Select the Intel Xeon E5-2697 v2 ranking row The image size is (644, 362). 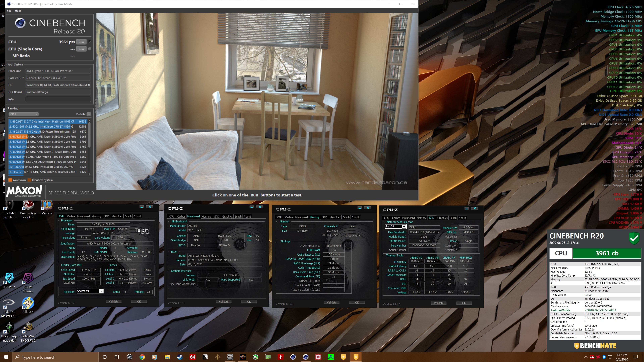coord(48,167)
